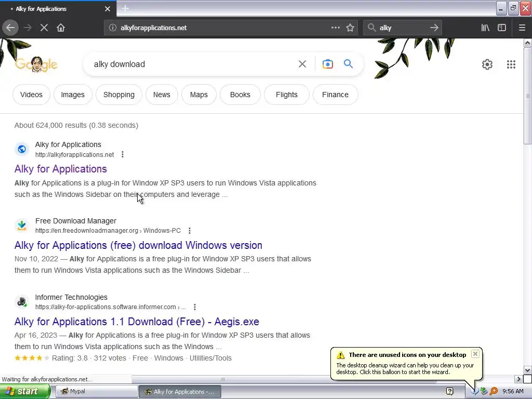Screen dimensions: 532x399
Task: Open Flights filter
Action: pyautogui.click(x=286, y=95)
